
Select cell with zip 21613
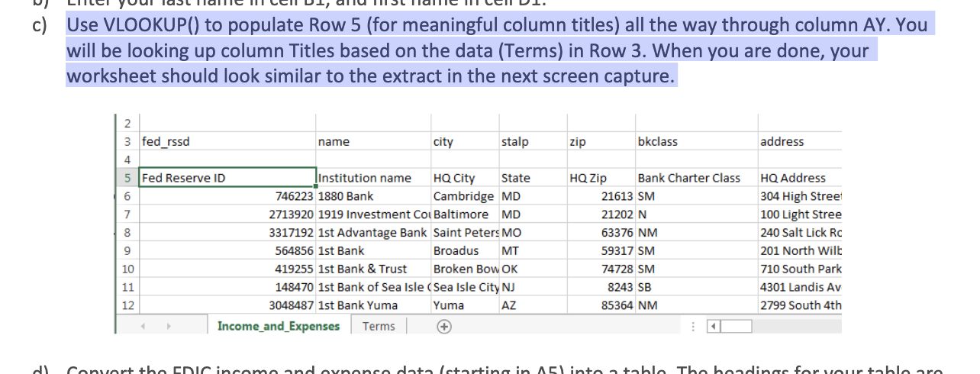pos(600,196)
